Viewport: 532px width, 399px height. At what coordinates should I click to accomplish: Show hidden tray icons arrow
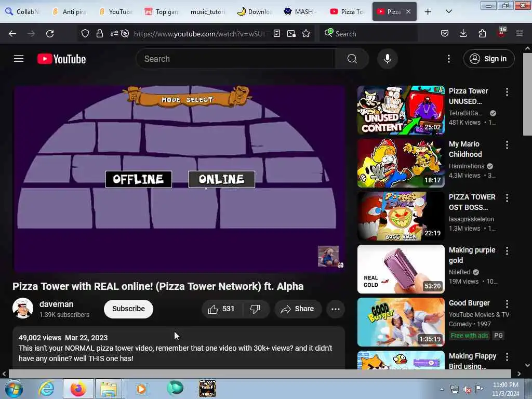pos(442,390)
